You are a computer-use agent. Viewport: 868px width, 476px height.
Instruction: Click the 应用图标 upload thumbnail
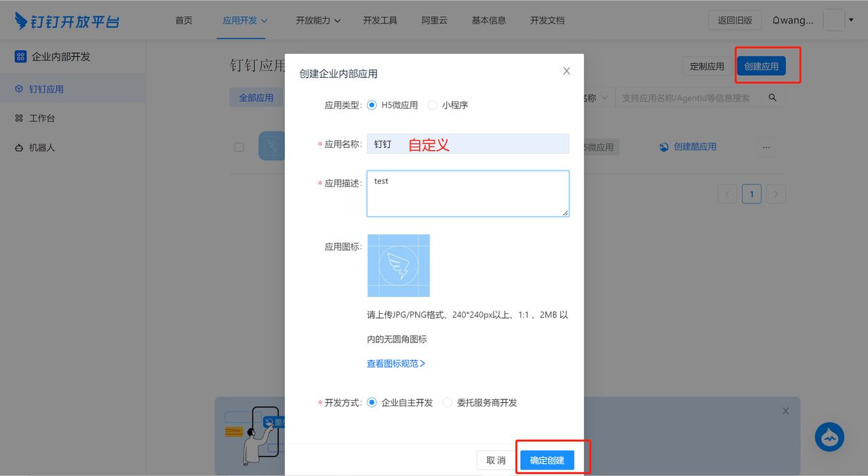(x=399, y=266)
